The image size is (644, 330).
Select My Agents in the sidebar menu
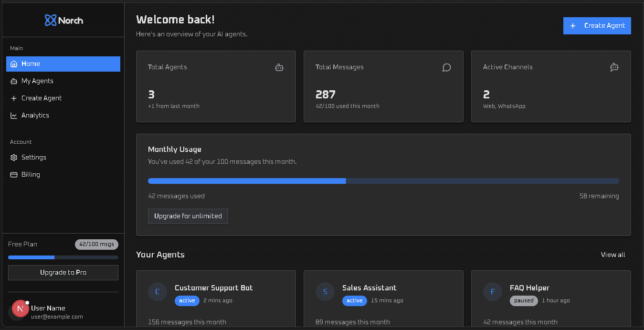(x=37, y=81)
